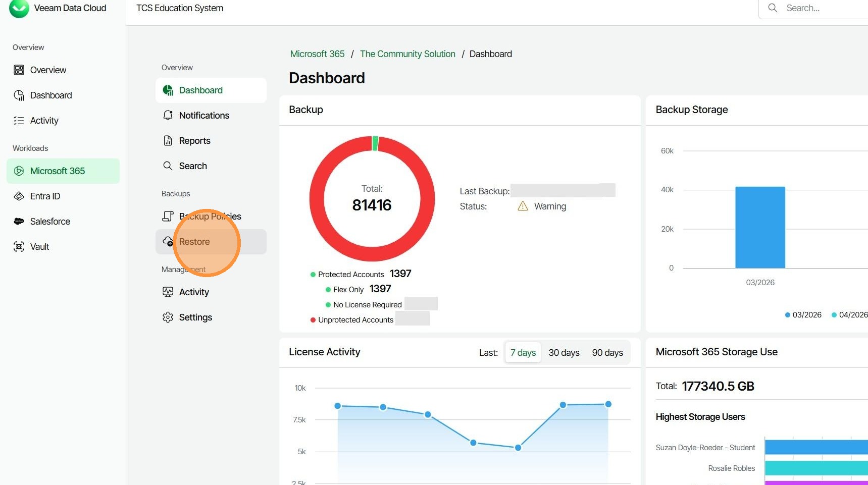Switch License Activity to 30 days
868x485 pixels.
[564, 353]
